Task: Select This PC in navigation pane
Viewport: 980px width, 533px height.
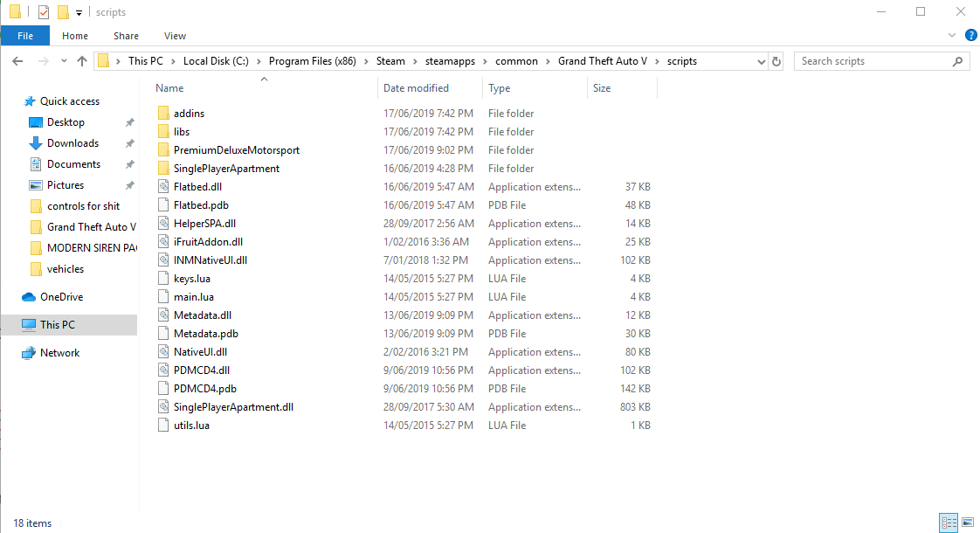Action: pos(57,325)
